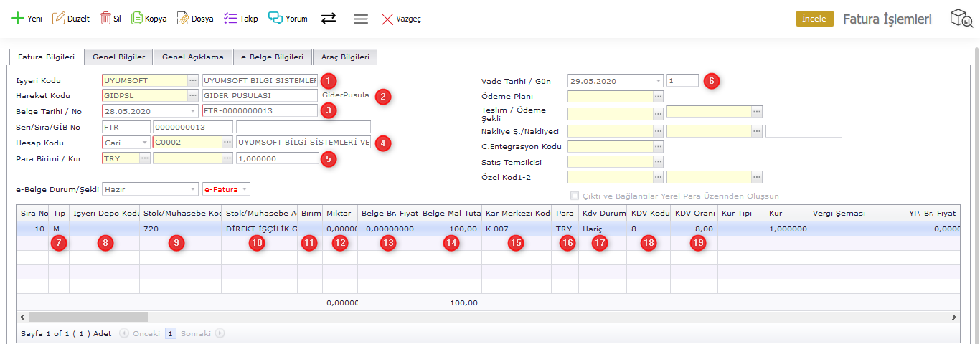Toggle 'Çıktı ve Bağlantılar Yerel Para' checkbox
Viewport: 980px width, 344px height.
pos(574,196)
